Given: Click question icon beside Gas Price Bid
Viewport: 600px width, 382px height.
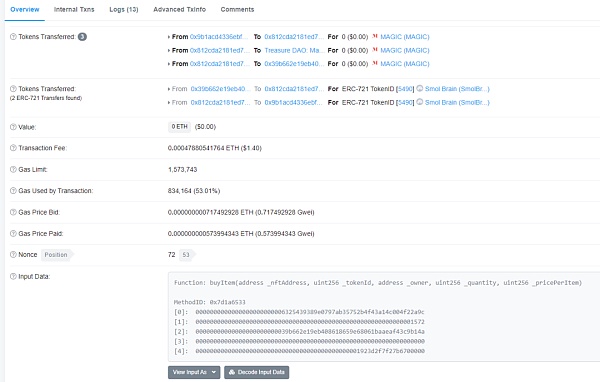Looking at the screenshot, I should tap(13, 212).
